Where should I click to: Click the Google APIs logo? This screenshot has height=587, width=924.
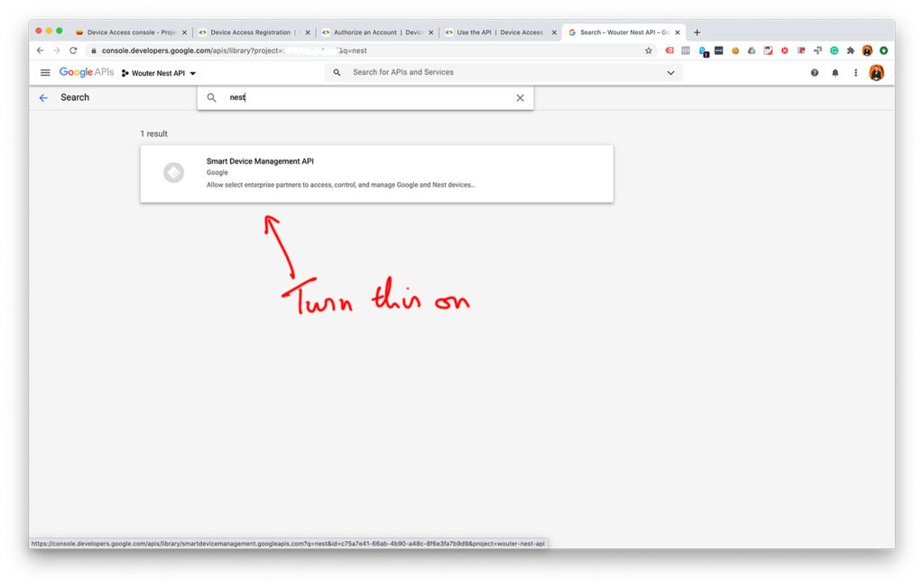tap(86, 72)
